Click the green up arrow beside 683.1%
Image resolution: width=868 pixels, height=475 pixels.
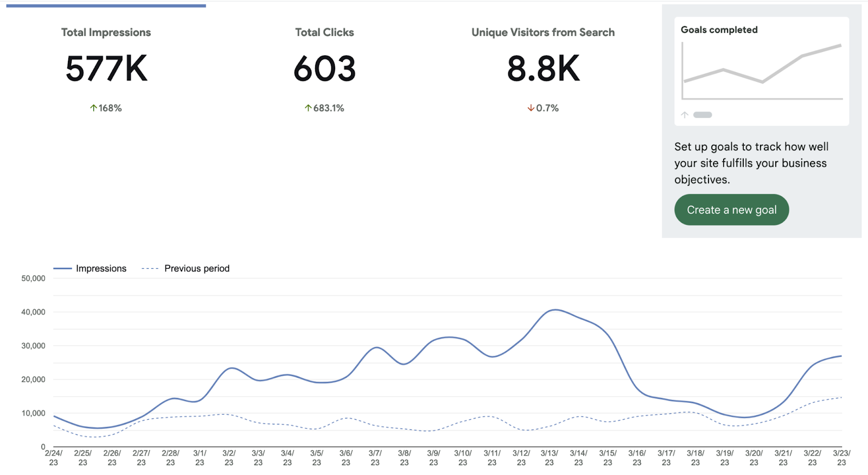click(308, 108)
